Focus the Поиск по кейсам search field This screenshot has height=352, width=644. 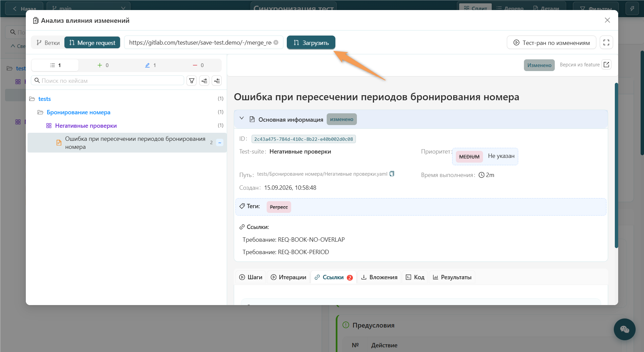pyautogui.click(x=108, y=81)
